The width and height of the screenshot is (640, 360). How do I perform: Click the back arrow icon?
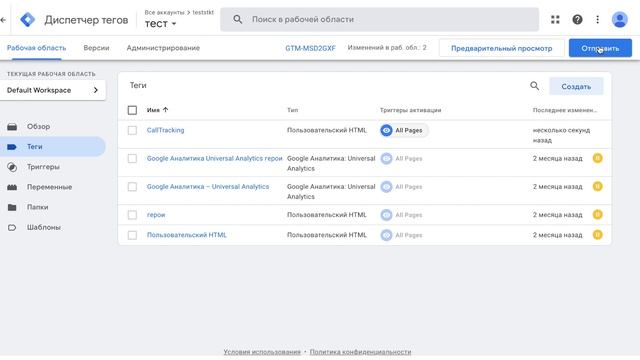coord(3,20)
